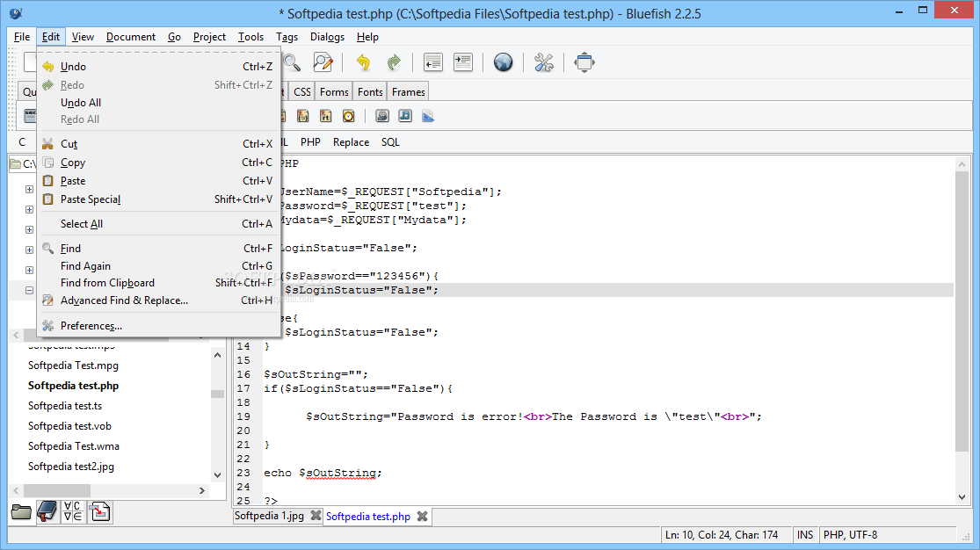Choose Find from Clipboard in Edit menu
980x550 pixels.
[158, 283]
